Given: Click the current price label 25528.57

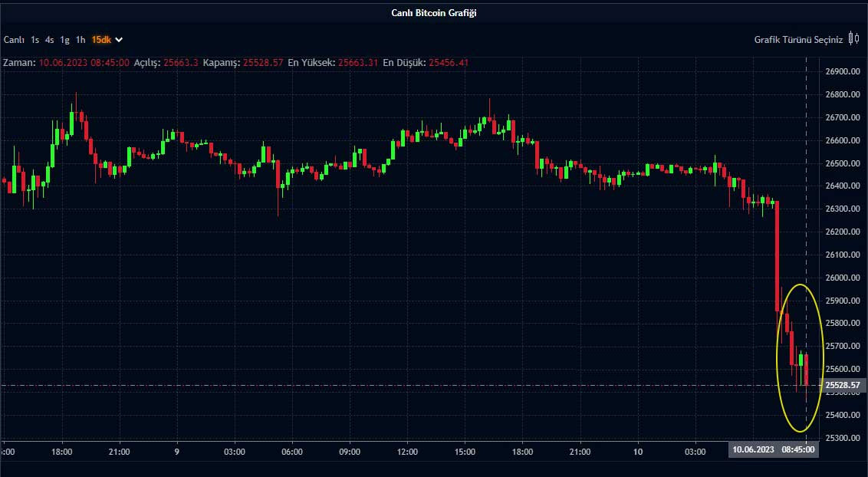Looking at the screenshot, I should (843, 385).
